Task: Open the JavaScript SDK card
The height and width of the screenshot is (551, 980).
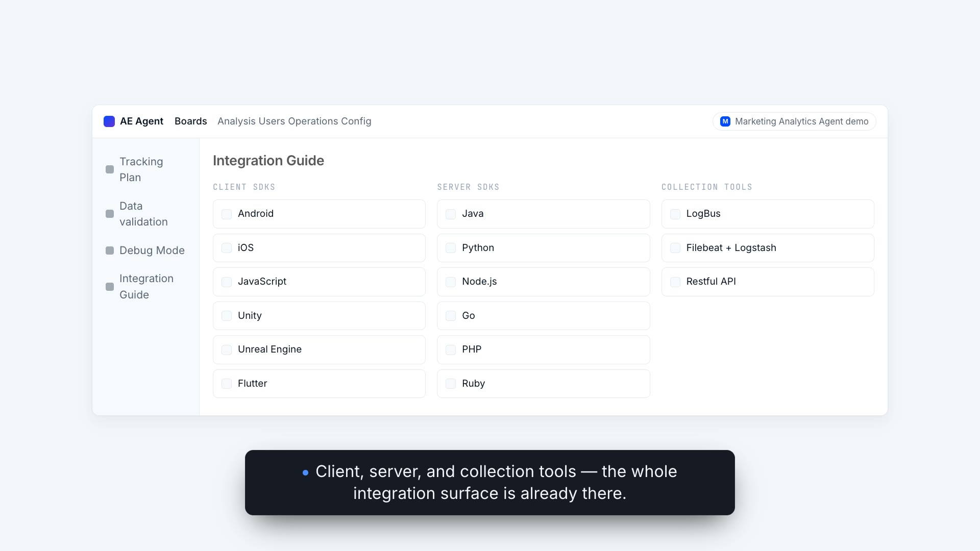Action: click(x=319, y=282)
